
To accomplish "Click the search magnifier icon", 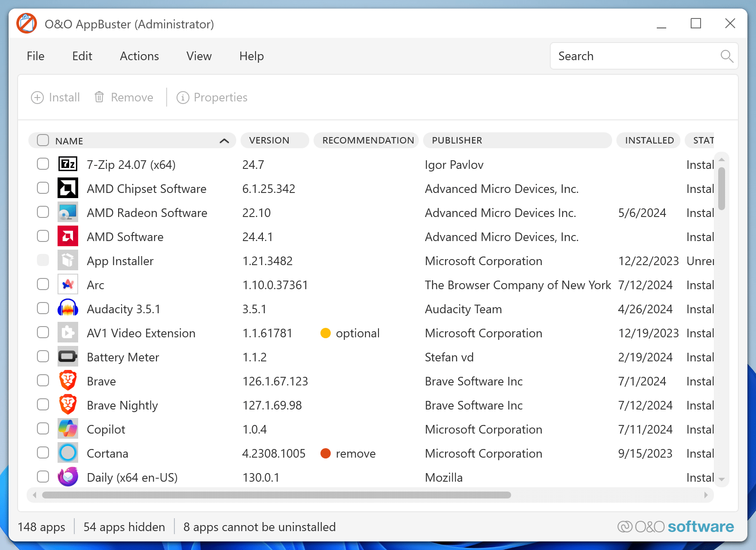I will pos(726,56).
